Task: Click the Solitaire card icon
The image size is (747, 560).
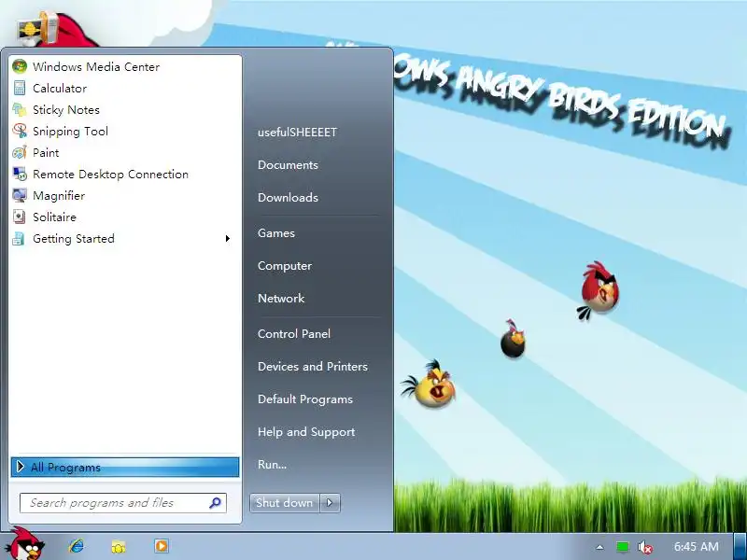Action: coord(20,217)
